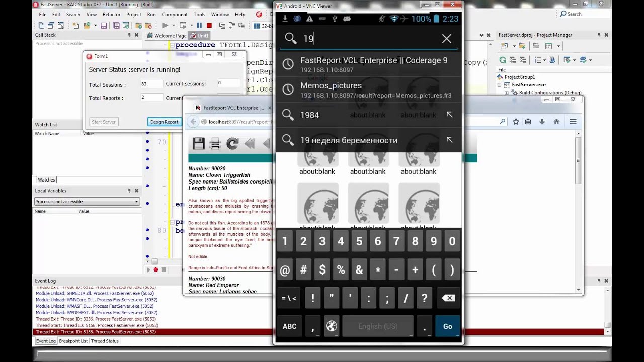The image size is (644, 362).
Task: Tap the space bar labeled English (US)
Action: 378,326
